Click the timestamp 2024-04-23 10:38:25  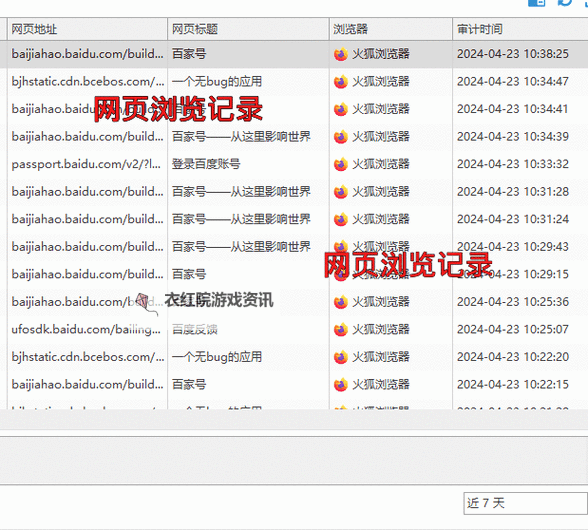pos(513,54)
